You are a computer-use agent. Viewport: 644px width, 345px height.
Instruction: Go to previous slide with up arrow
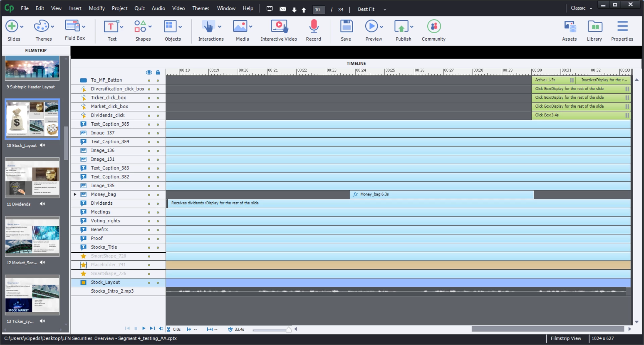coord(304,10)
